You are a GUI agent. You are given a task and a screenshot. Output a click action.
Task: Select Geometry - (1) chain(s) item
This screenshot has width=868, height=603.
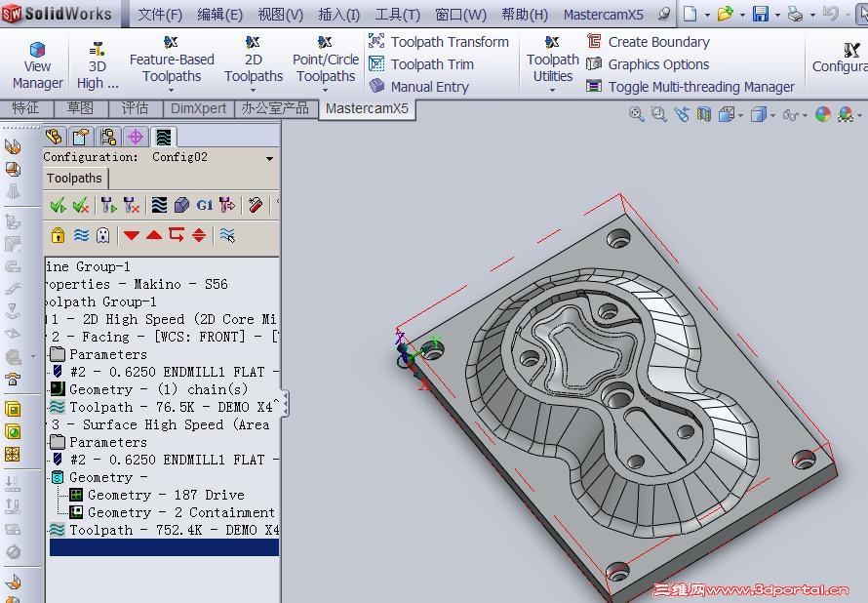[158, 389]
